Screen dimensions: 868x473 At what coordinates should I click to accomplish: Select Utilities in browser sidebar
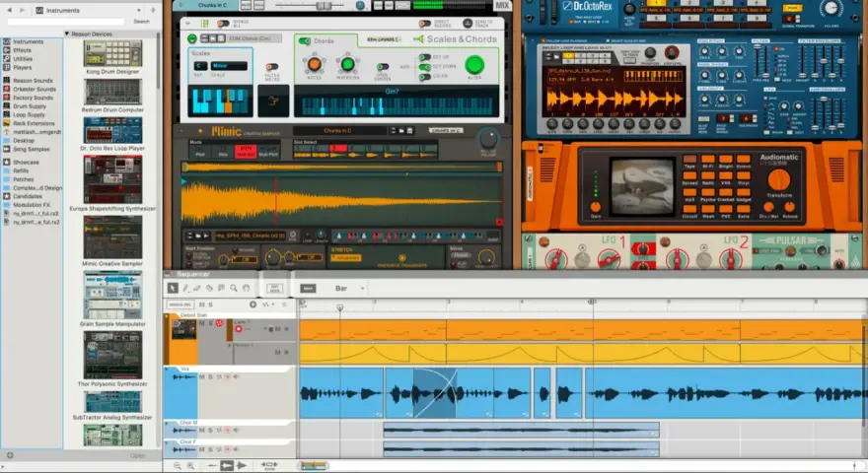[23, 59]
